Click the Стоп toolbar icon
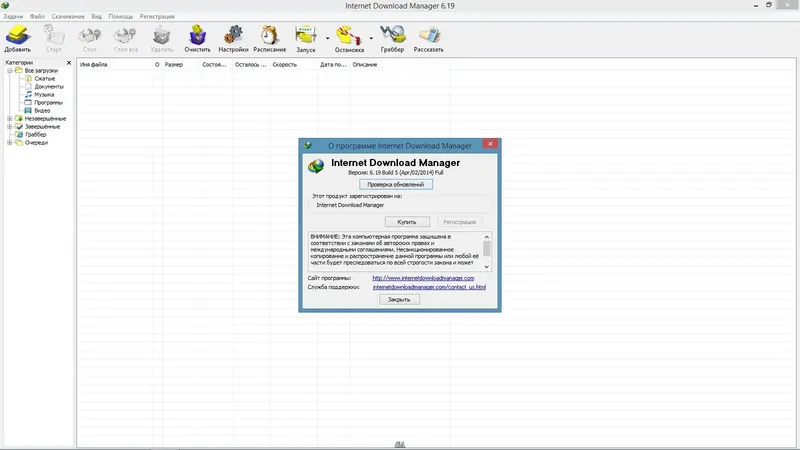The image size is (800, 450). (x=89, y=38)
